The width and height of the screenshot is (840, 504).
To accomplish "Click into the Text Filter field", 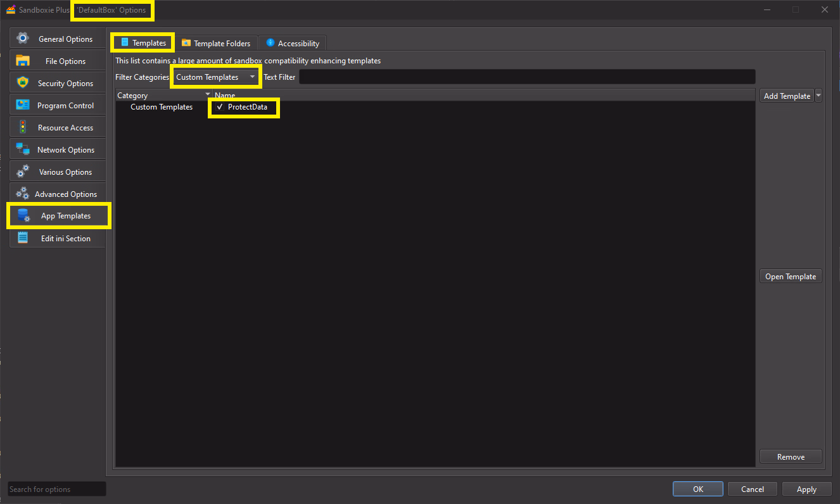I will (x=526, y=77).
